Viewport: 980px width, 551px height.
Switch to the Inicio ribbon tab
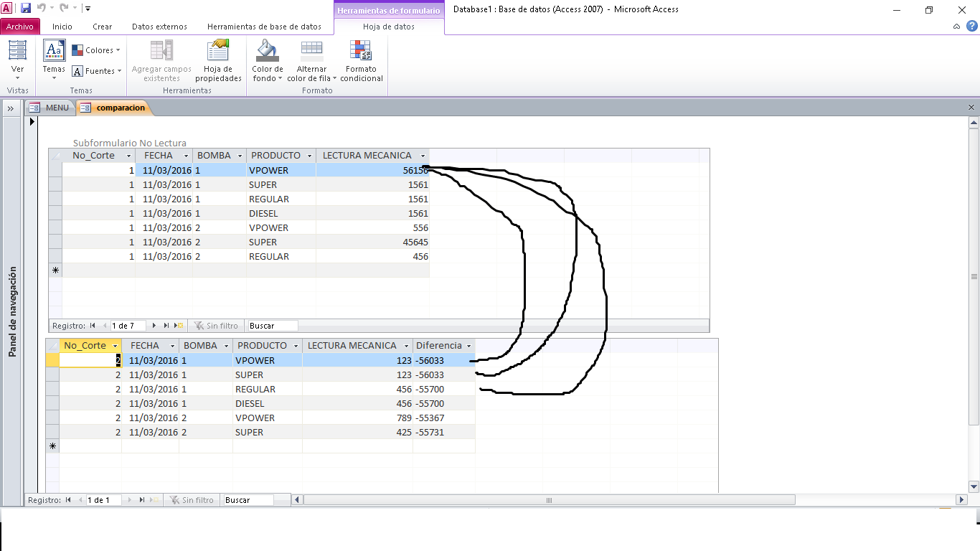tap(62, 27)
